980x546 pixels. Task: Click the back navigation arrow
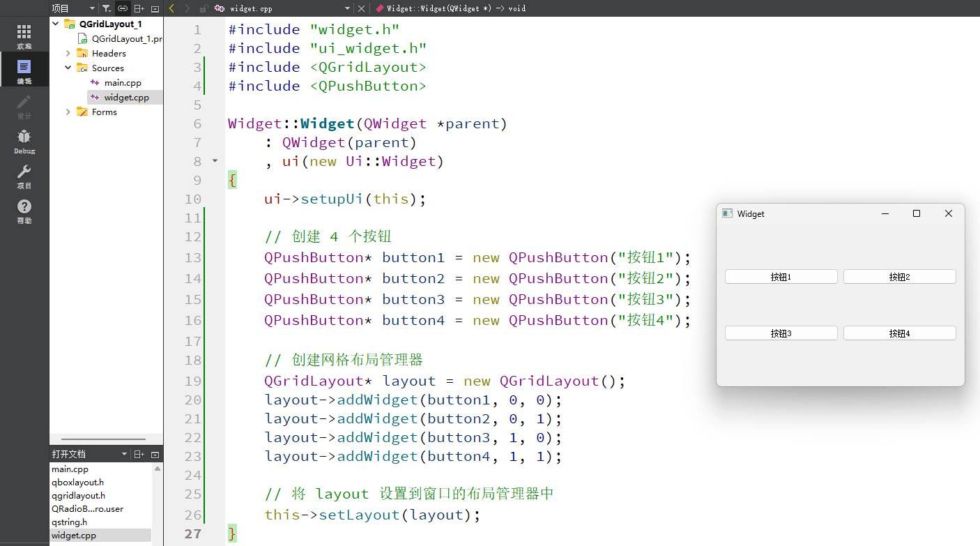(171, 8)
